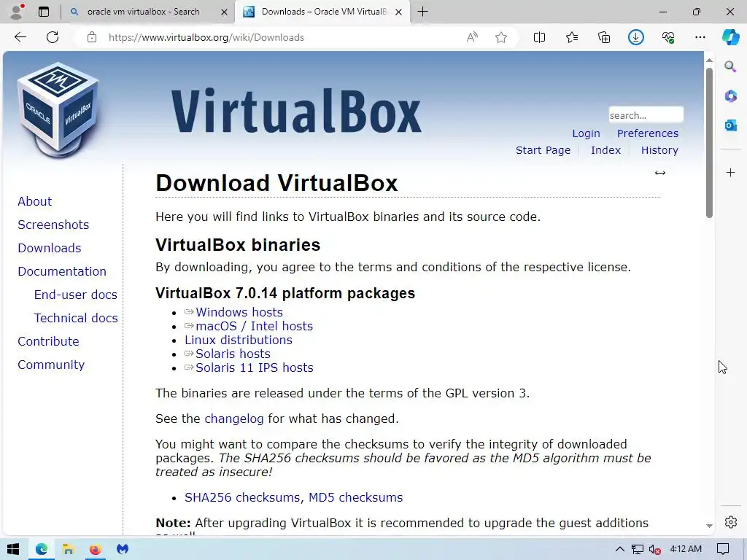This screenshot has height=560, width=747.
Task: Open sidebar settings gear
Action: point(730,522)
